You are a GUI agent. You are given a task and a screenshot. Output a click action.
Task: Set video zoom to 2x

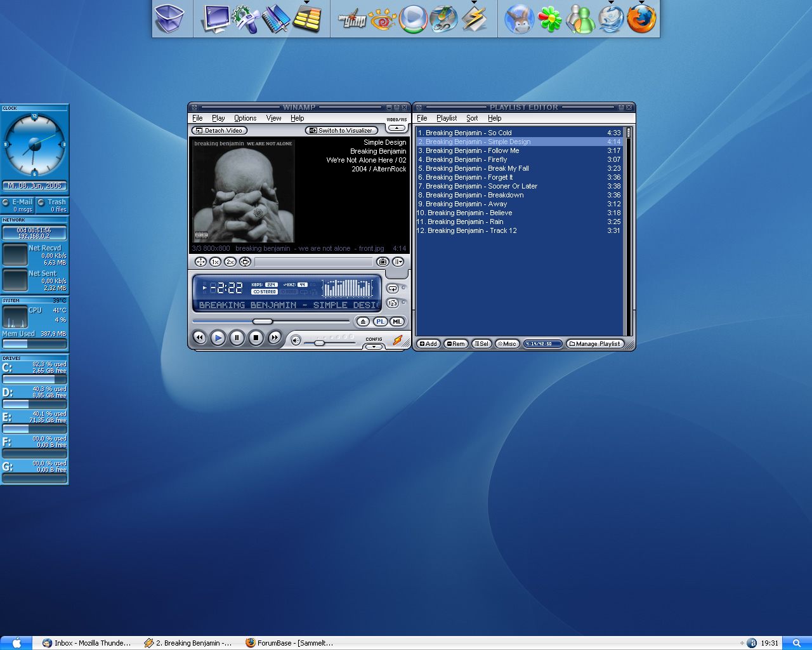coord(230,262)
